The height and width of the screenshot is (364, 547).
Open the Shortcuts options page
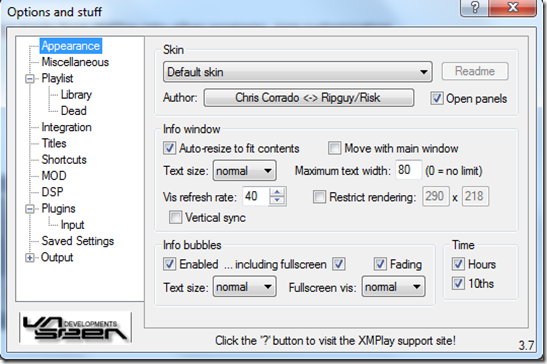[x=64, y=159]
